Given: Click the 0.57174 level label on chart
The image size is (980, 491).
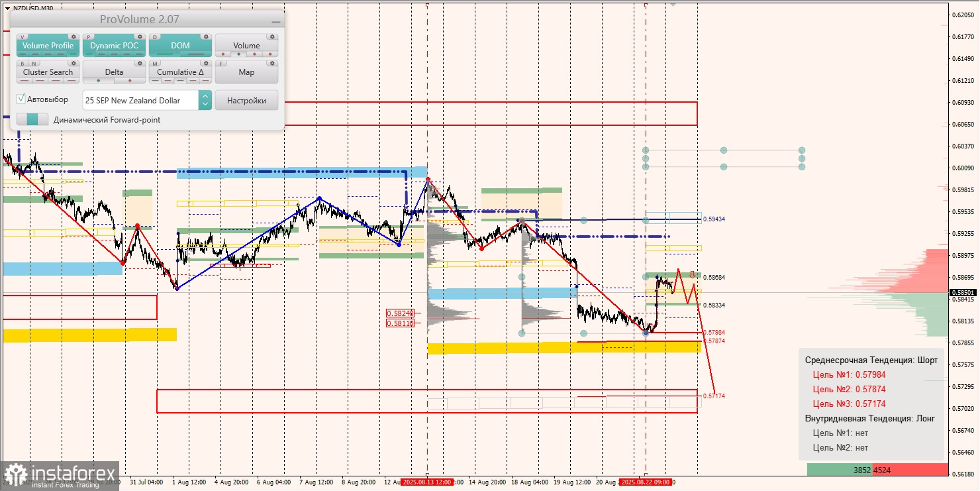Looking at the screenshot, I should pyautogui.click(x=714, y=396).
